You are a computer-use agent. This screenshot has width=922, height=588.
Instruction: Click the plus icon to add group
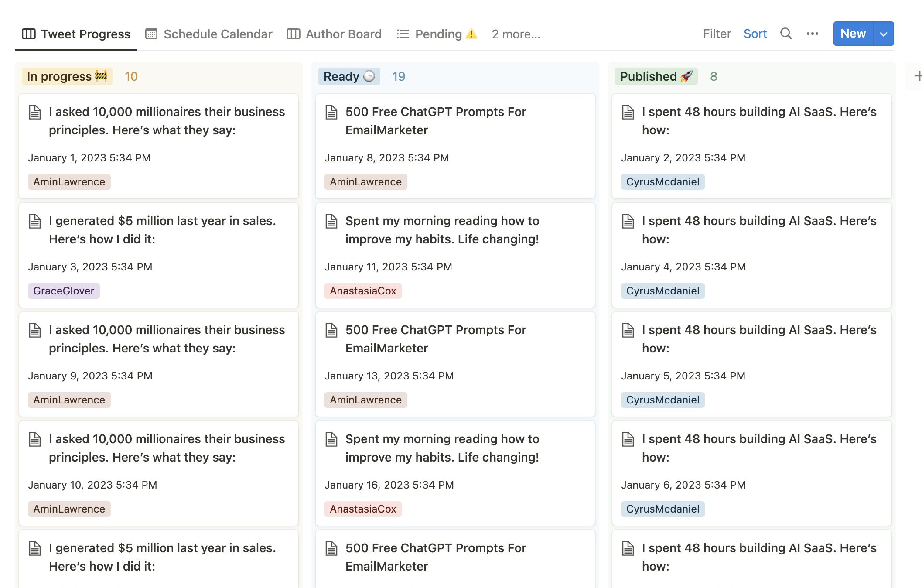click(918, 76)
